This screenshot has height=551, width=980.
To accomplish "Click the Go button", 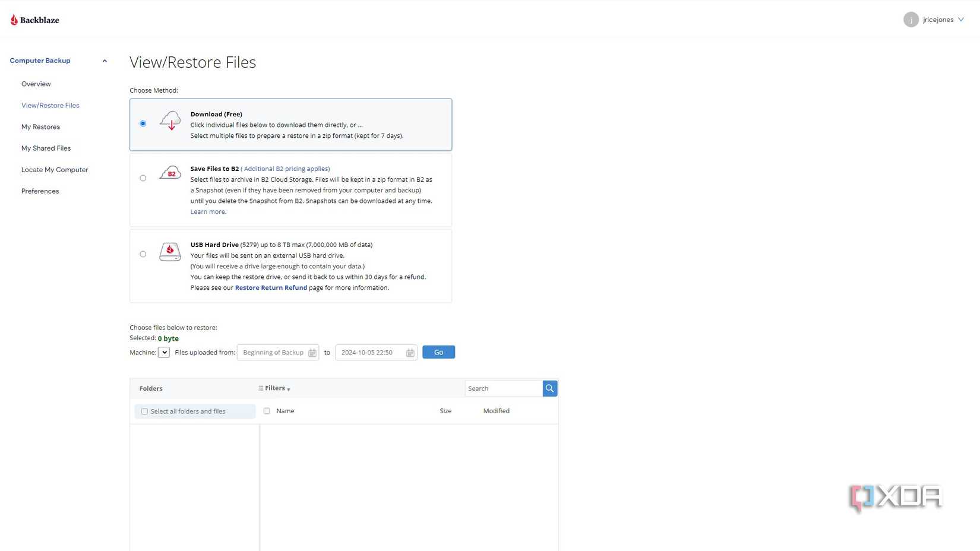I will (x=438, y=352).
